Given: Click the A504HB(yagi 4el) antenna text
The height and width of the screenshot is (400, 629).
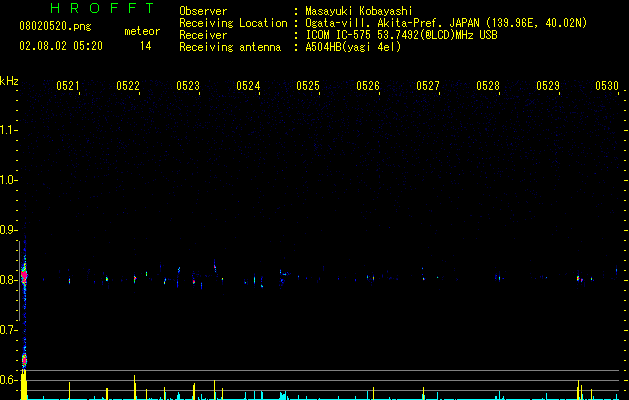Looking at the screenshot, I should 353,47.
